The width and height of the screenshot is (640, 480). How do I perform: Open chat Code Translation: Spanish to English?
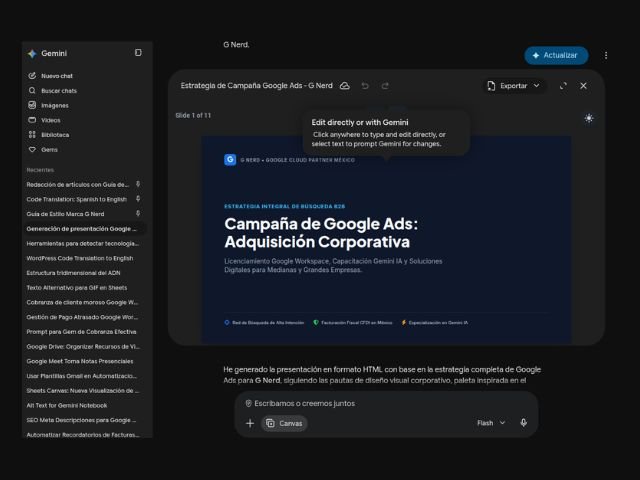click(x=77, y=199)
